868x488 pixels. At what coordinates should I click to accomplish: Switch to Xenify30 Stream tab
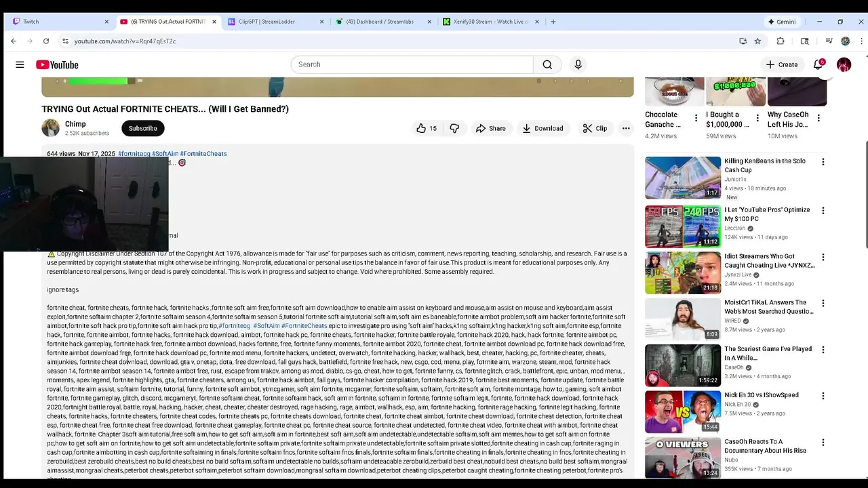(x=490, y=22)
